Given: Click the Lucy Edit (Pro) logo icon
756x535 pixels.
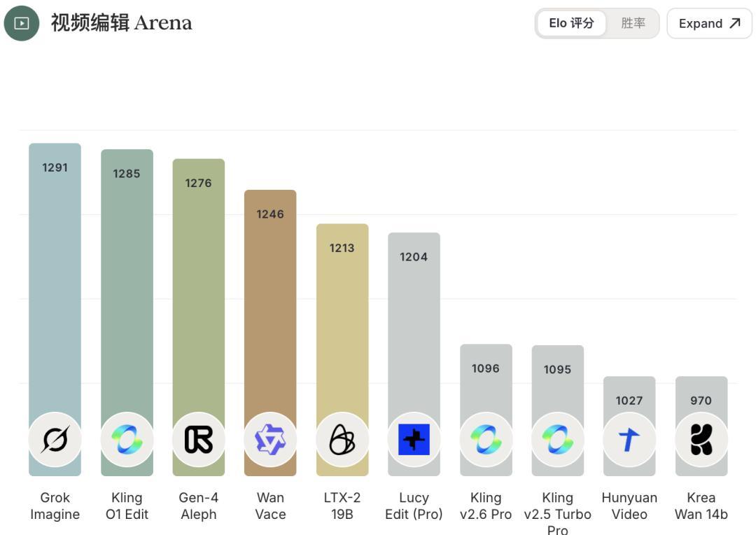Looking at the screenshot, I should tap(414, 439).
